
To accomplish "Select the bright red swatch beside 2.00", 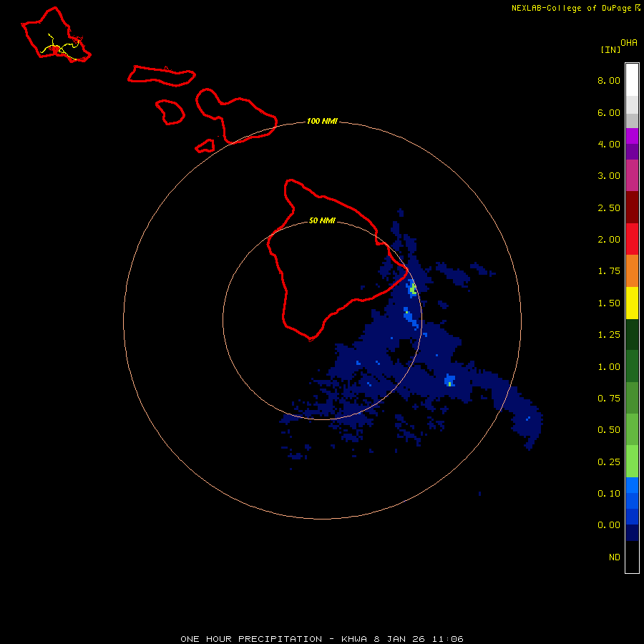I will click(x=632, y=239).
